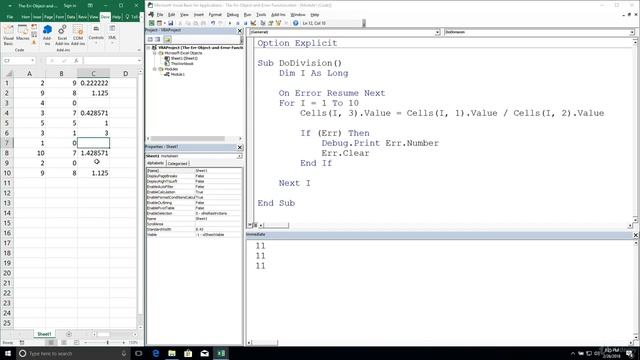Open the VBA Debug menu
Image resolution: width=640 pixels, height=360 pixels.
[233, 15]
